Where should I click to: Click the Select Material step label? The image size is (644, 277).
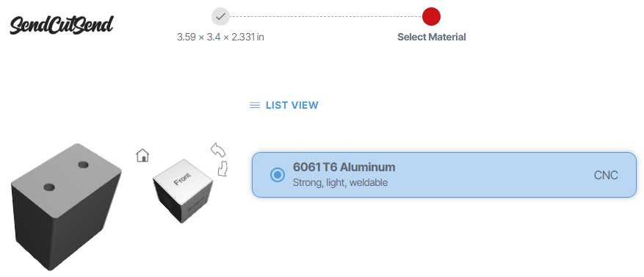(432, 37)
